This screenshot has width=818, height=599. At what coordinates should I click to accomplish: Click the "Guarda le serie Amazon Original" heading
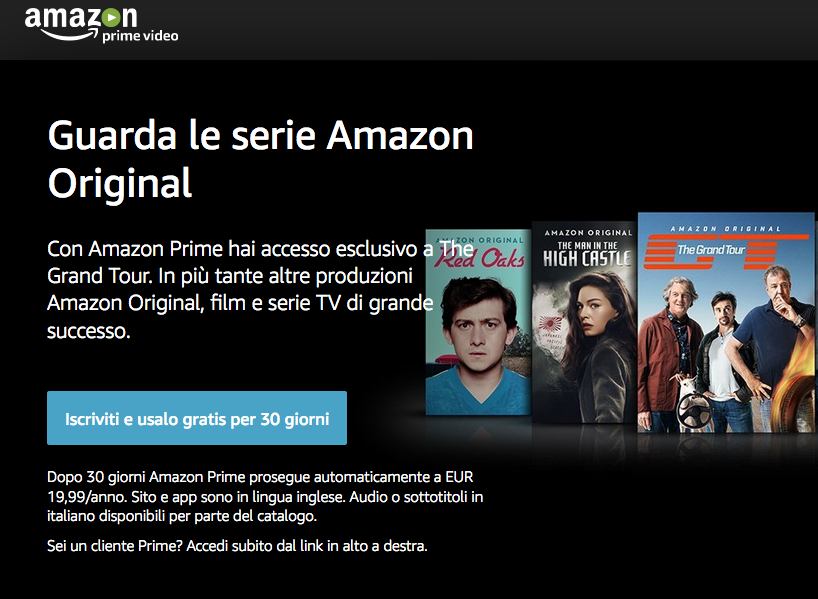point(260,159)
